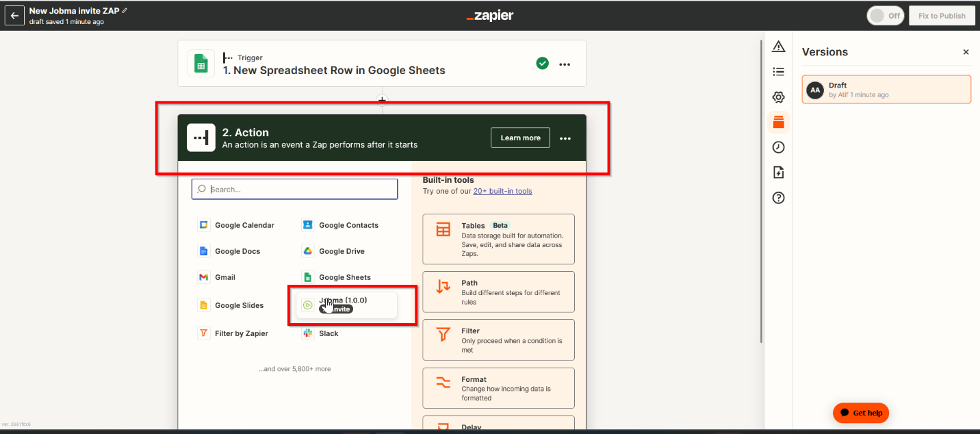Add a step with the plus button
The width and height of the screenshot is (980, 434).
(382, 100)
